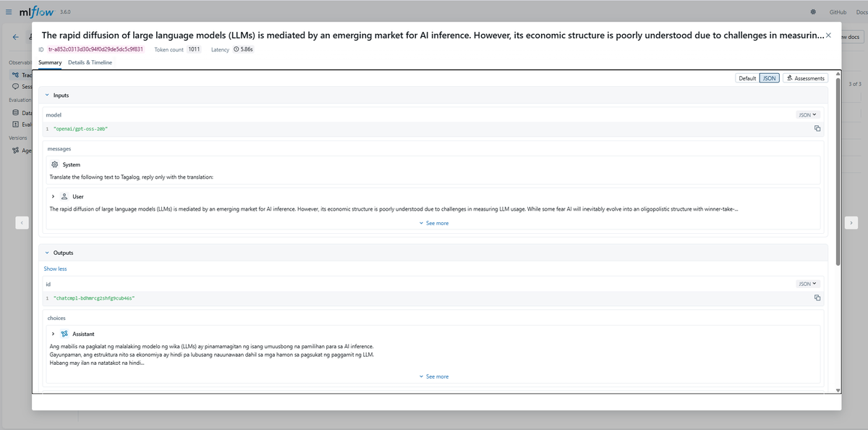Open the JSON format dropdown for id
The width and height of the screenshot is (868, 430).
(807, 284)
